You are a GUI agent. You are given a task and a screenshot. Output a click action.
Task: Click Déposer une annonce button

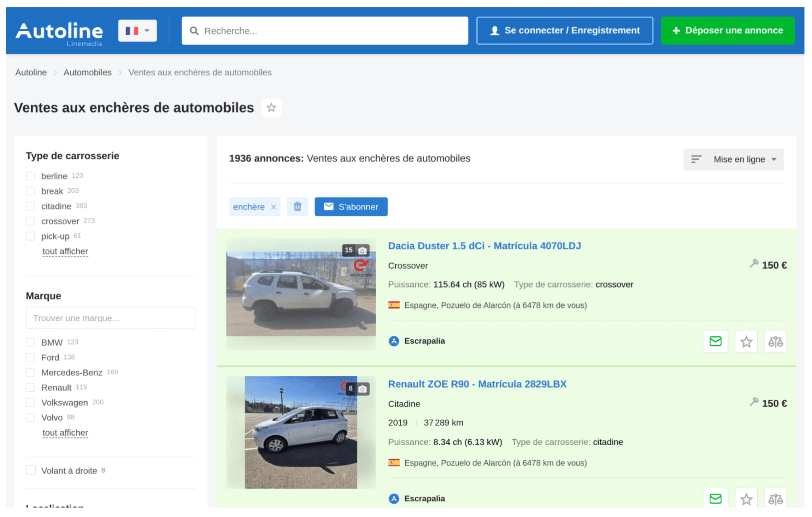728,31
